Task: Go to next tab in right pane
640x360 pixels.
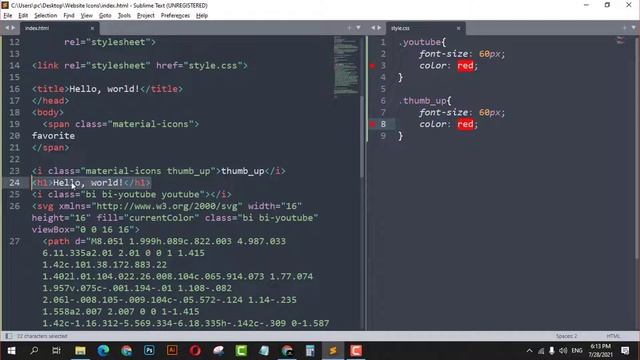Action: [x=379, y=28]
